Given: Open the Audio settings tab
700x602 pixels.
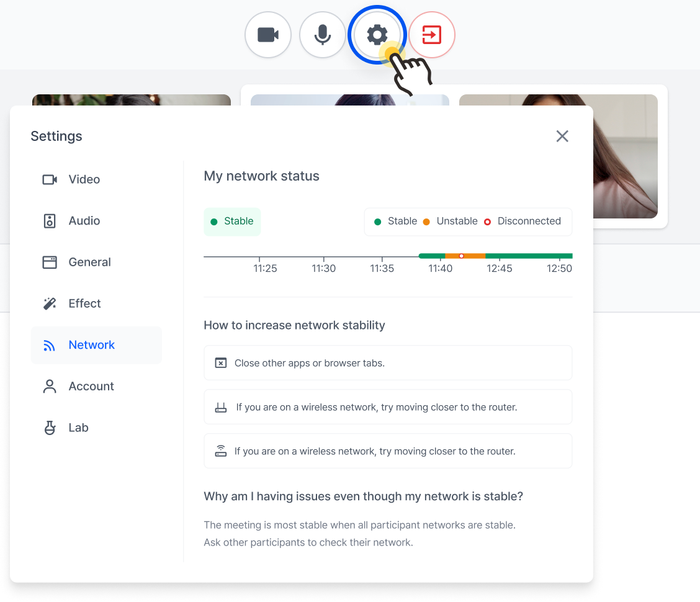Looking at the screenshot, I should (x=96, y=221).
